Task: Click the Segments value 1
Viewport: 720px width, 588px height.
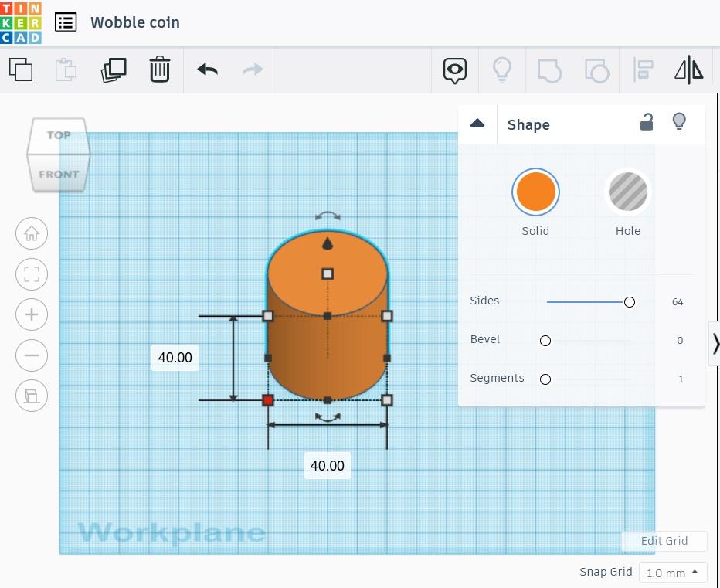Action: click(681, 379)
